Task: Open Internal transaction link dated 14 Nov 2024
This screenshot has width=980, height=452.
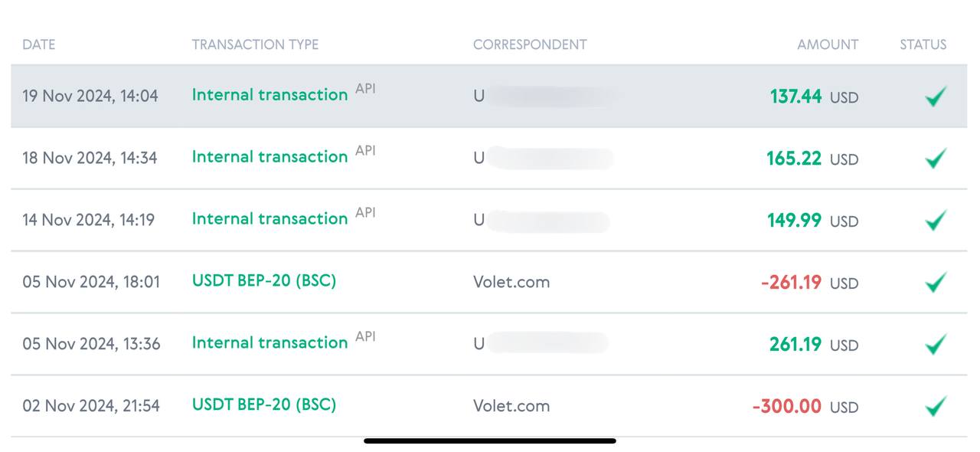Action: tap(269, 219)
